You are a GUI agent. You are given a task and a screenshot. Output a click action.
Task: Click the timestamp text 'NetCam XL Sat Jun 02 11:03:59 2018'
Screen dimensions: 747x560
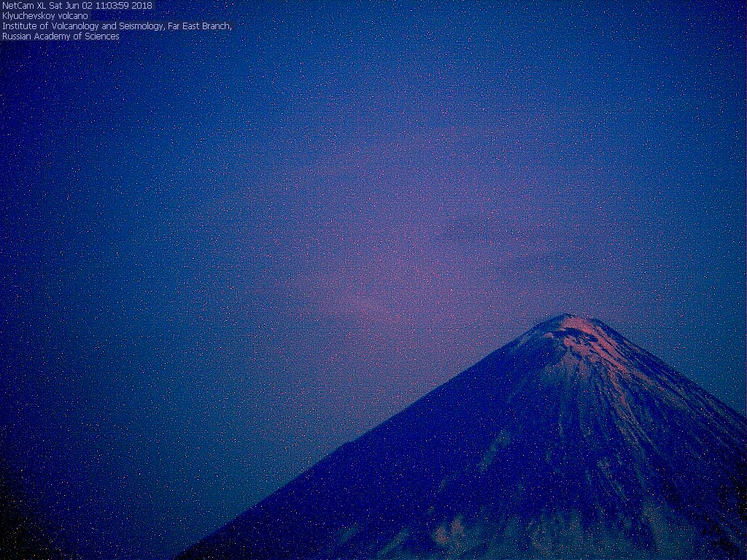[77, 6]
